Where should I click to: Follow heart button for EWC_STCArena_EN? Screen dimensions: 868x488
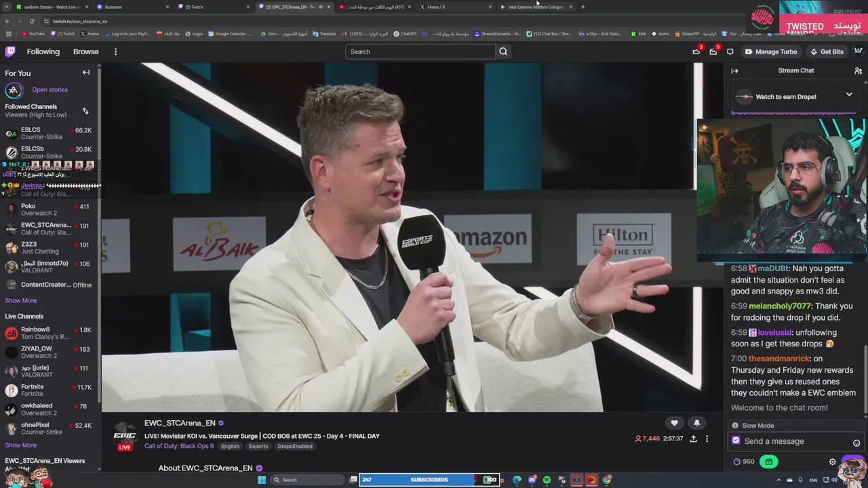[674, 423]
